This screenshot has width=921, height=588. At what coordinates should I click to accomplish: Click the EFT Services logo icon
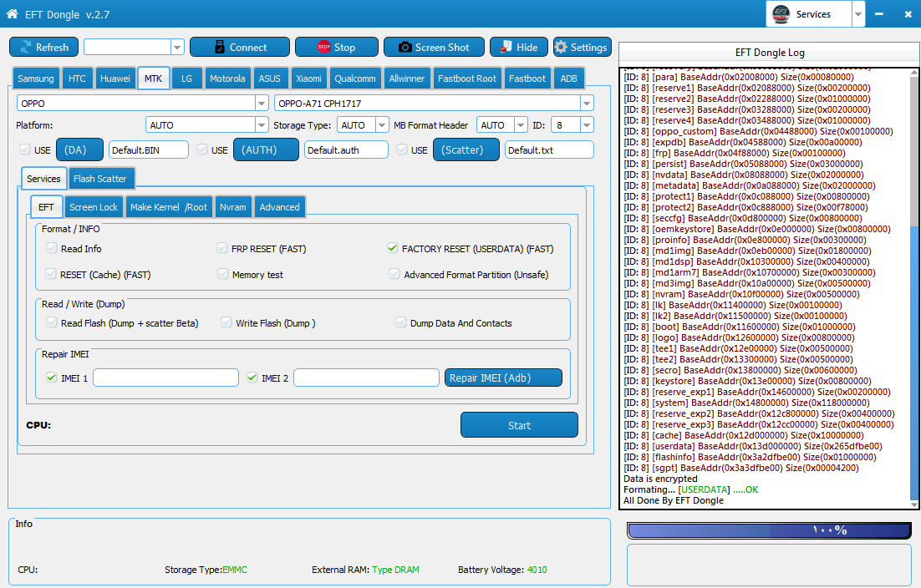tap(781, 14)
